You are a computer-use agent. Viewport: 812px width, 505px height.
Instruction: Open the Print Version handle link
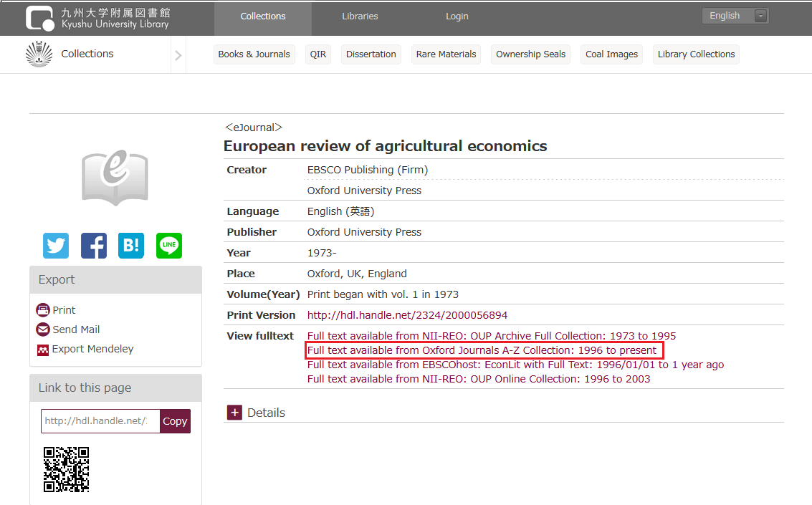(407, 315)
